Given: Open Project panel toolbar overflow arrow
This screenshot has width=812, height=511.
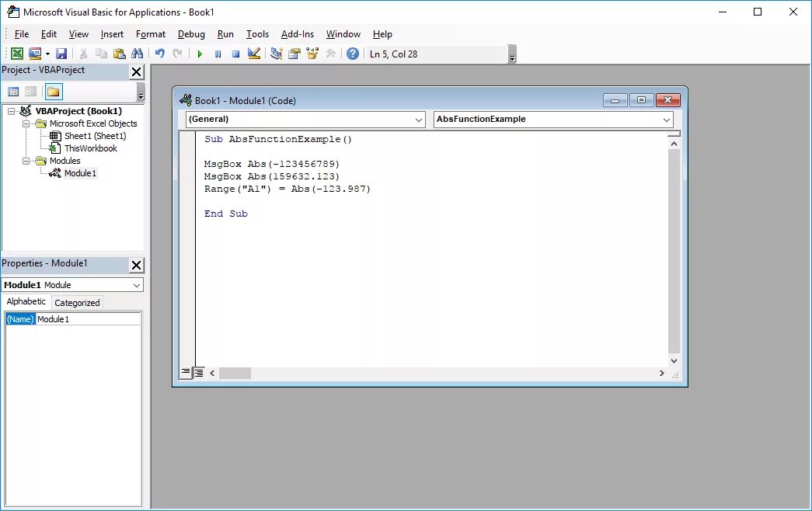Looking at the screenshot, I should click(141, 92).
